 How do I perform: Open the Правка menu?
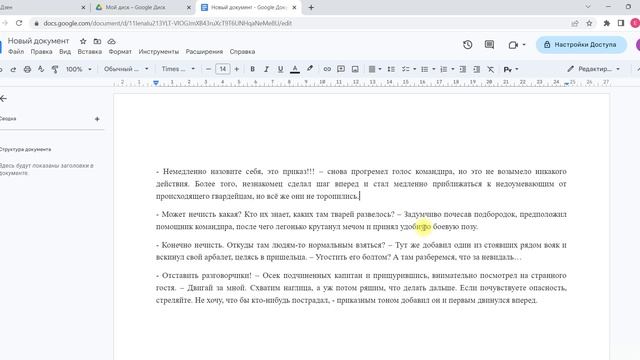coord(41,52)
